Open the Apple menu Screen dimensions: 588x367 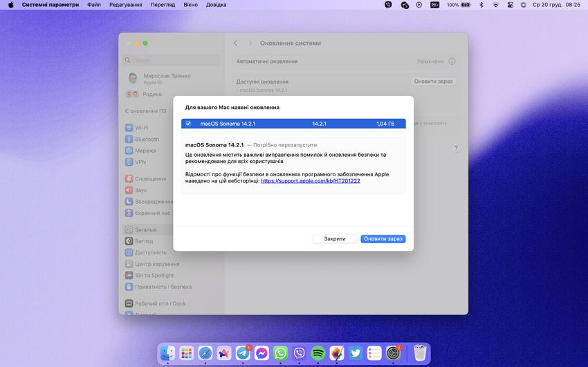[11, 5]
